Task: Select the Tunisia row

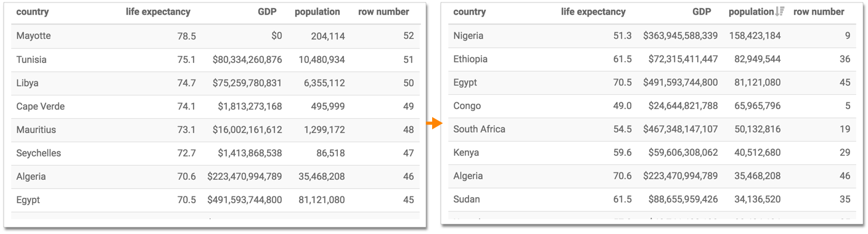Action: [216, 60]
